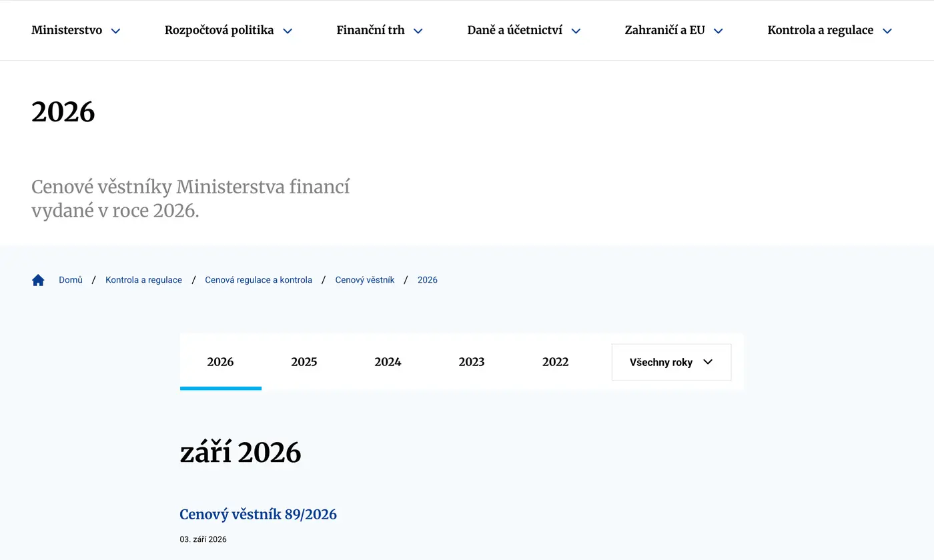Go to Domů breadcrumb link

coord(71,280)
